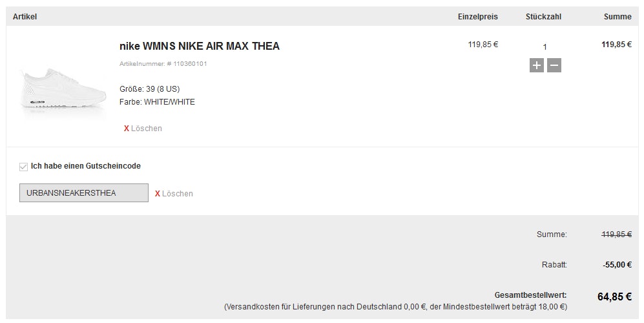Click the Artikelnummer 110360101 text

pos(163,64)
